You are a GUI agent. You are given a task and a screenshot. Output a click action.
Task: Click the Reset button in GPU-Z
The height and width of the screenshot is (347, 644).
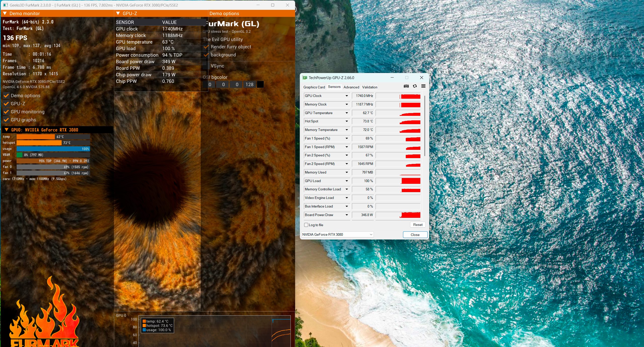[x=418, y=225]
